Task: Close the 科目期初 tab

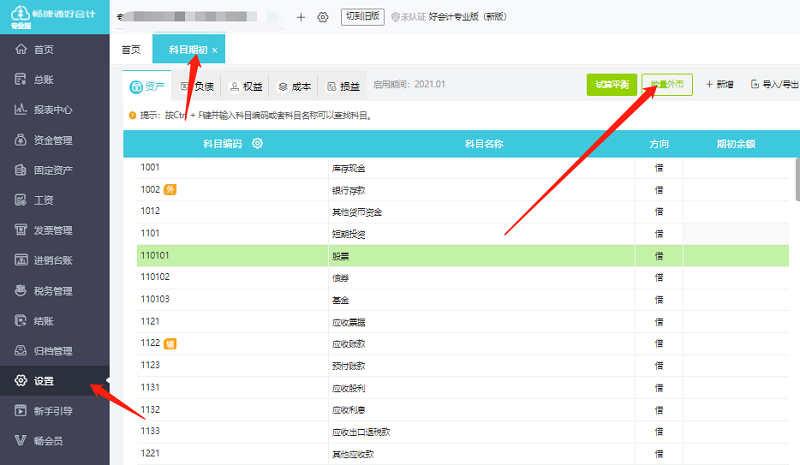Action: (215, 50)
